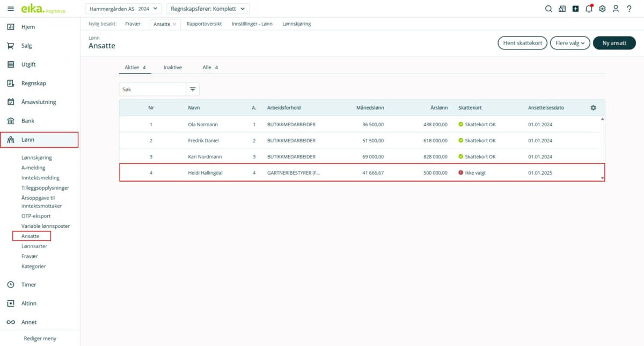Screen dimensions: 644x346
Task: Toggle the hamburger menu
Action: pos(11,9)
